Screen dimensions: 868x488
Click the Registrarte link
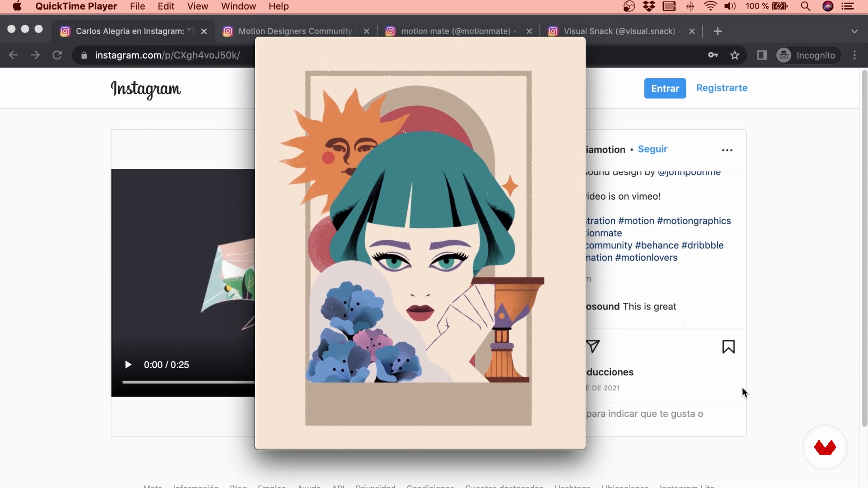click(x=722, y=88)
